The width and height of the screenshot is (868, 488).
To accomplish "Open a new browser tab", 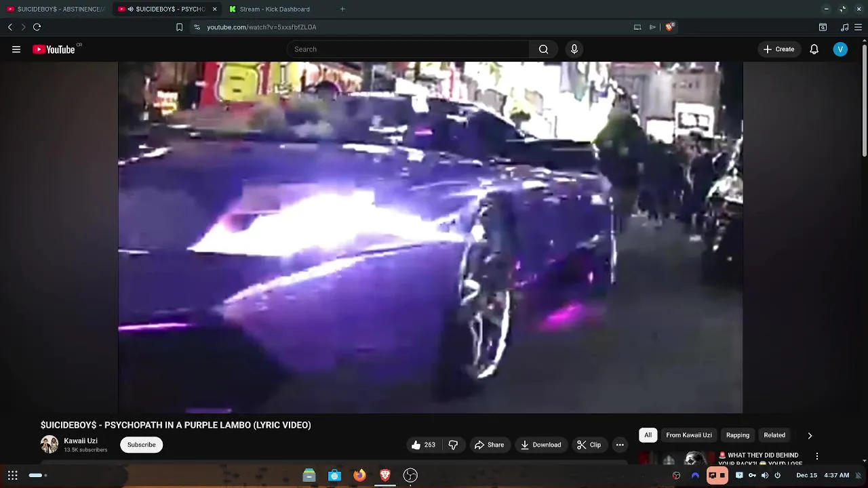I will coord(342,9).
